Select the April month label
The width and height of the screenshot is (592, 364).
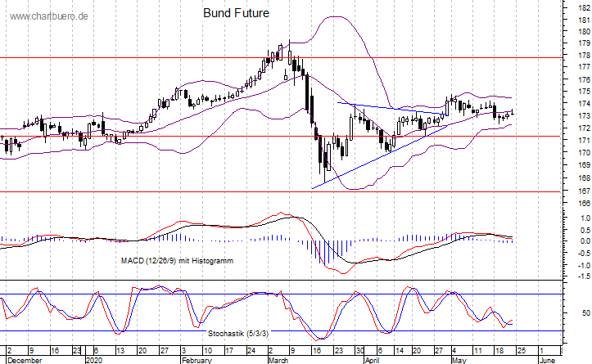pos(372,361)
